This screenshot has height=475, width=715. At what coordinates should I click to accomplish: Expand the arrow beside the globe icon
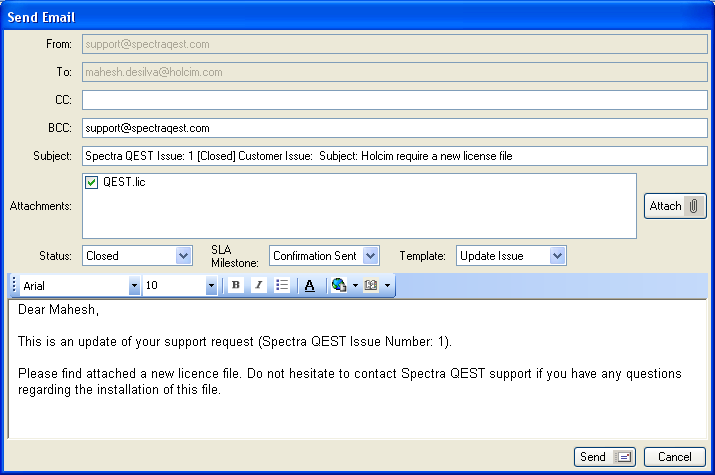(354, 286)
